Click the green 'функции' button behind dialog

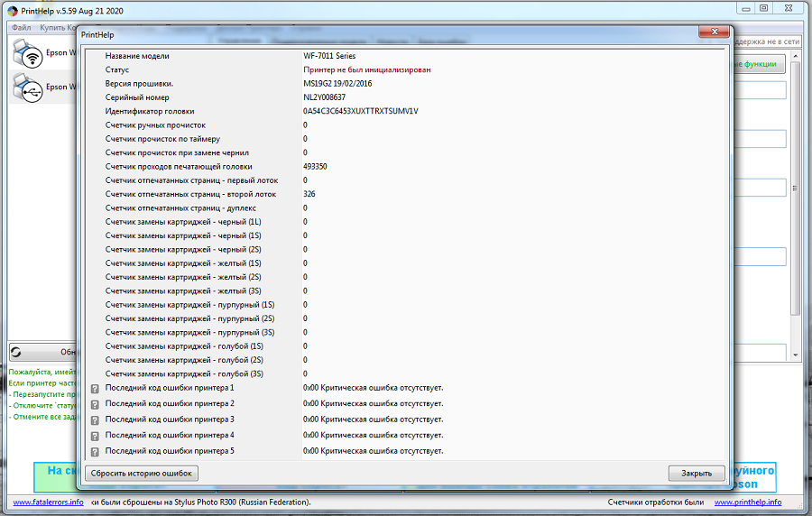[x=759, y=64]
